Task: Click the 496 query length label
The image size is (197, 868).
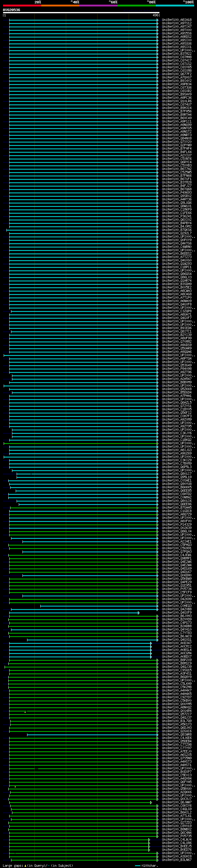Action: pos(155,15)
